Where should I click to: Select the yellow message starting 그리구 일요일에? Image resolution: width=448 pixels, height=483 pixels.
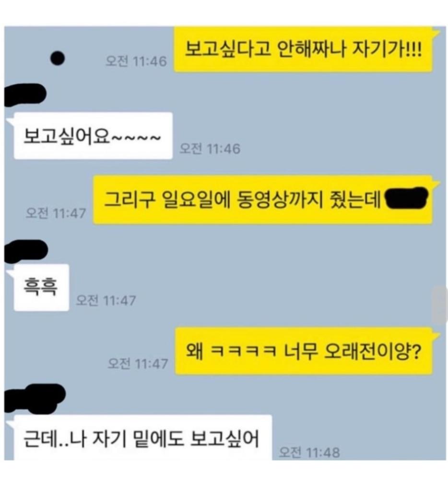(263, 200)
